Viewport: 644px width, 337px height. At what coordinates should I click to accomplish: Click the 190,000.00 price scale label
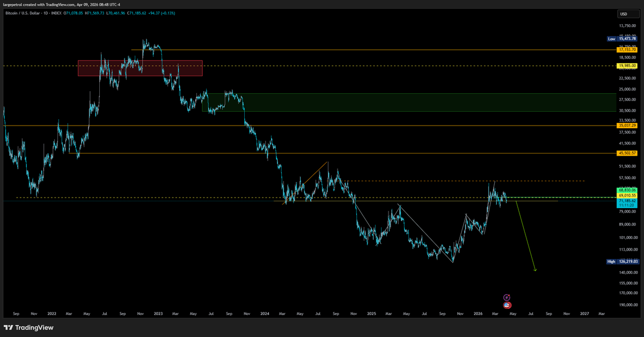click(628, 305)
